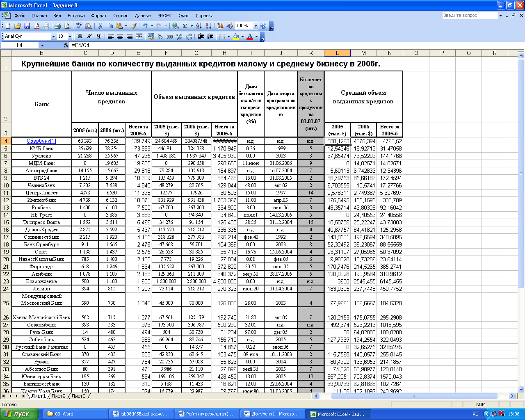Align text right
525x420 pixels.
coord(130,37)
